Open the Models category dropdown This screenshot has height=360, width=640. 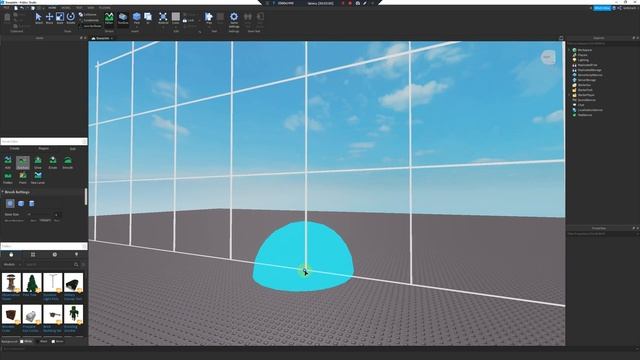(x=12, y=264)
